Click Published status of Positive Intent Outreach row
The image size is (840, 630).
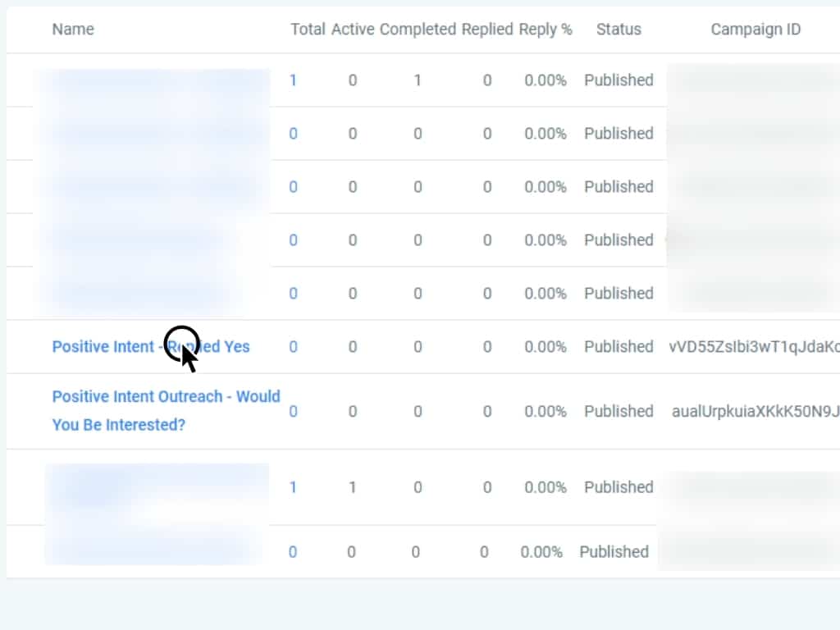619,411
